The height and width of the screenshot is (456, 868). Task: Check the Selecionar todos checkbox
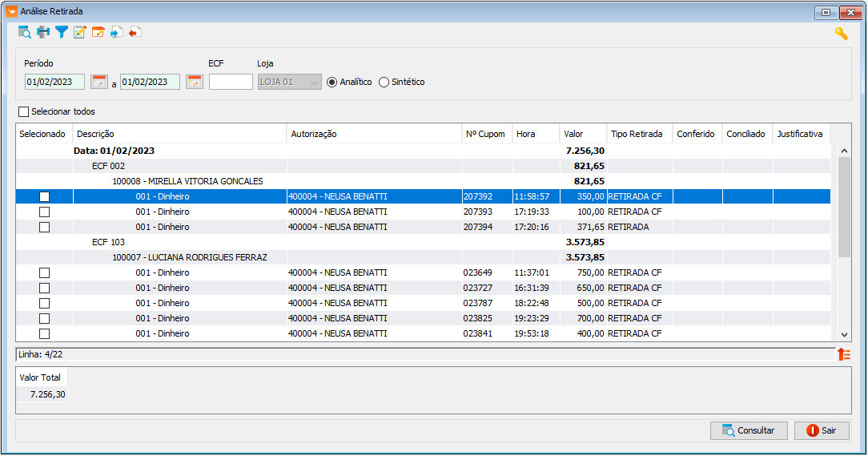point(24,111)
